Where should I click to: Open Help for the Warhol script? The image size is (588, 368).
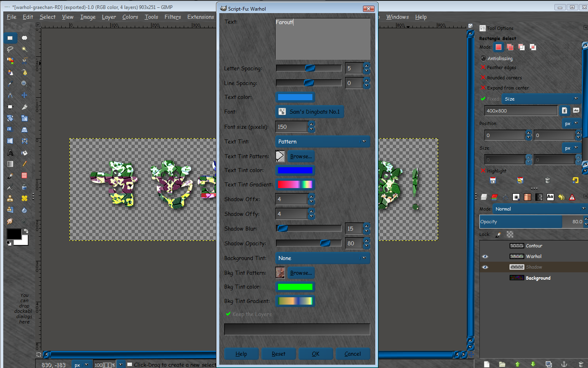241,354
